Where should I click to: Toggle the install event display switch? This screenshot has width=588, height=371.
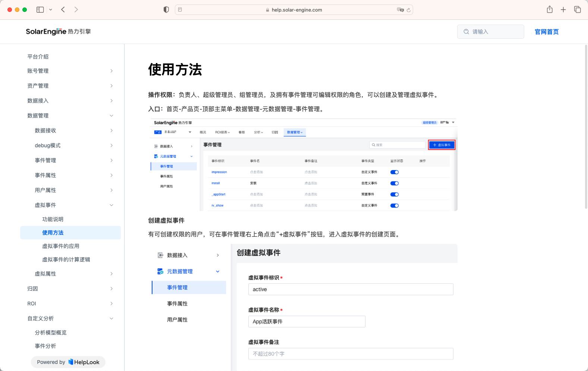pos(394,183)
